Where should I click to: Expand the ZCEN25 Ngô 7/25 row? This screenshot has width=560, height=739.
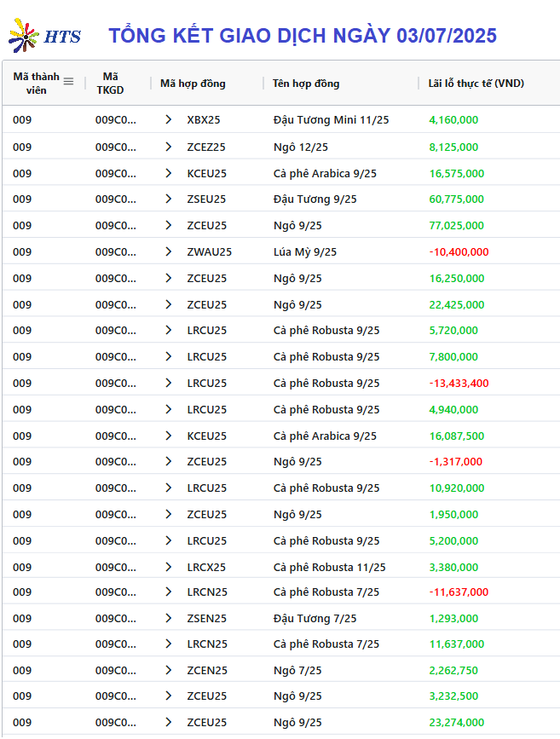pyautogui.click(x=168, y=670)
